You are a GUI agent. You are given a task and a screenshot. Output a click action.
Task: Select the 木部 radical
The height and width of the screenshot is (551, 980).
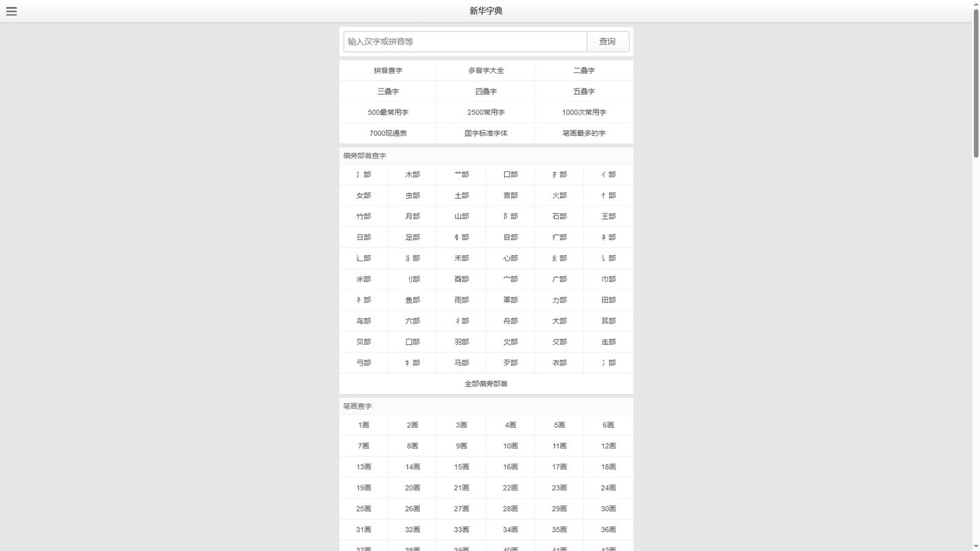coord(412,175)
